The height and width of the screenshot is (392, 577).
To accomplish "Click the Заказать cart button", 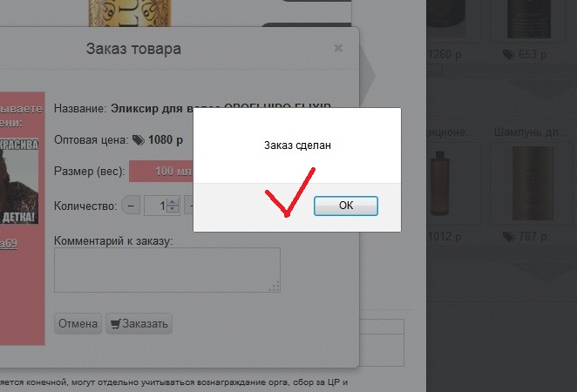I will (x=139, y=323).
